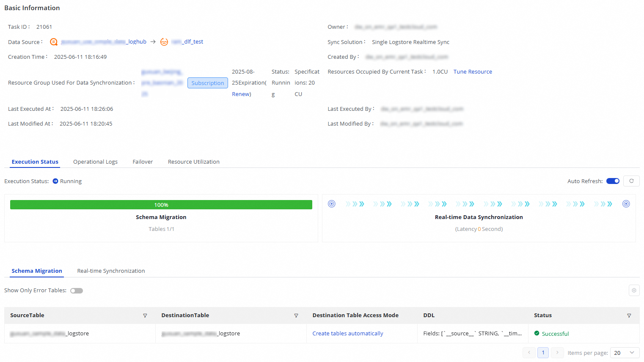The height and width of the screenshot is (362, 644).
Task: Click the source node icon in synchronization flow
Action: click(332, 204)
